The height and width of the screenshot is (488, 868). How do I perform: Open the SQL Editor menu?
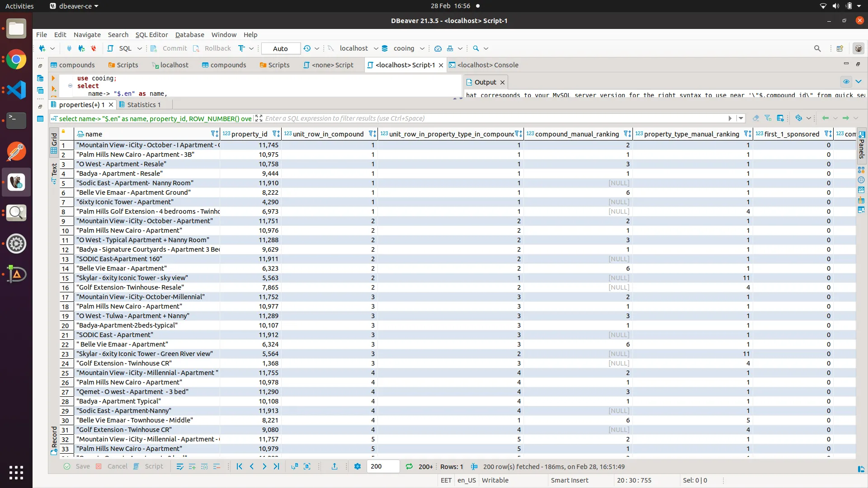coord(151,35)
